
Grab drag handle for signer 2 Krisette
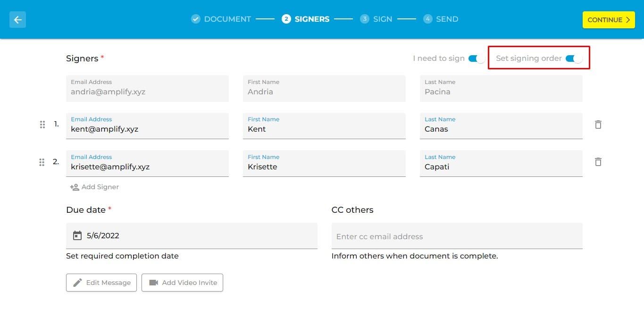[x=42, y=162]
